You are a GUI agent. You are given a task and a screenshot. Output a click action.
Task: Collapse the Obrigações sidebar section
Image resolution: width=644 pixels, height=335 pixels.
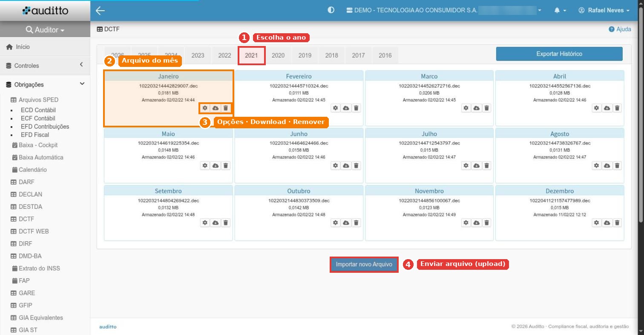coord(45,84)
